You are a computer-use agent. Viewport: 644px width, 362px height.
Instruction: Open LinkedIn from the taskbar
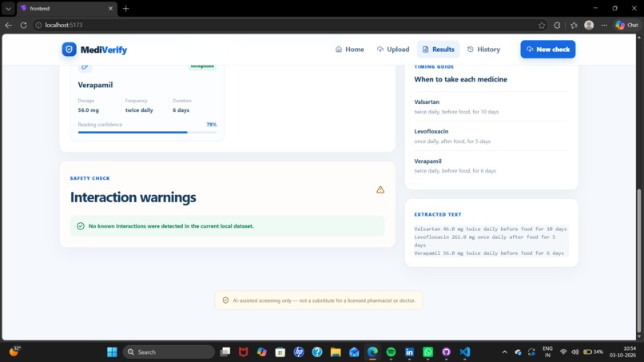[409, 352]
